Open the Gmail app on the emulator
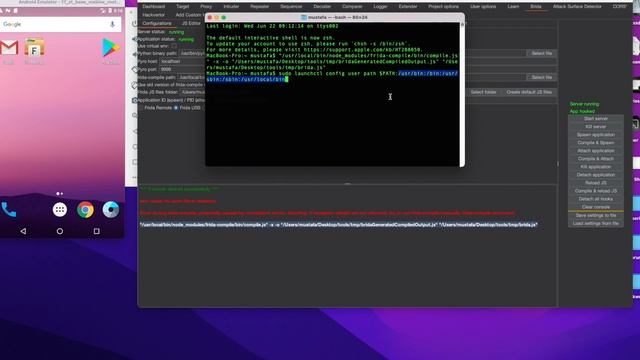Screen dimensions: 640x360 pos(9,48)
